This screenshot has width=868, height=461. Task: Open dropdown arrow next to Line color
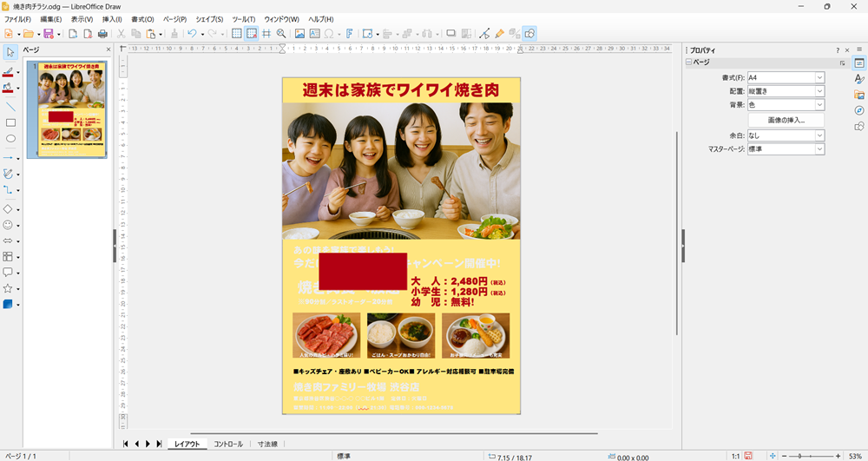click(18, 73)
